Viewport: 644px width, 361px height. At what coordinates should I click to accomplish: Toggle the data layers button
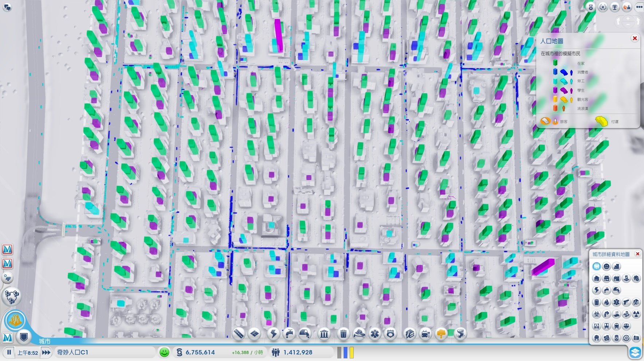coord(635,352)
